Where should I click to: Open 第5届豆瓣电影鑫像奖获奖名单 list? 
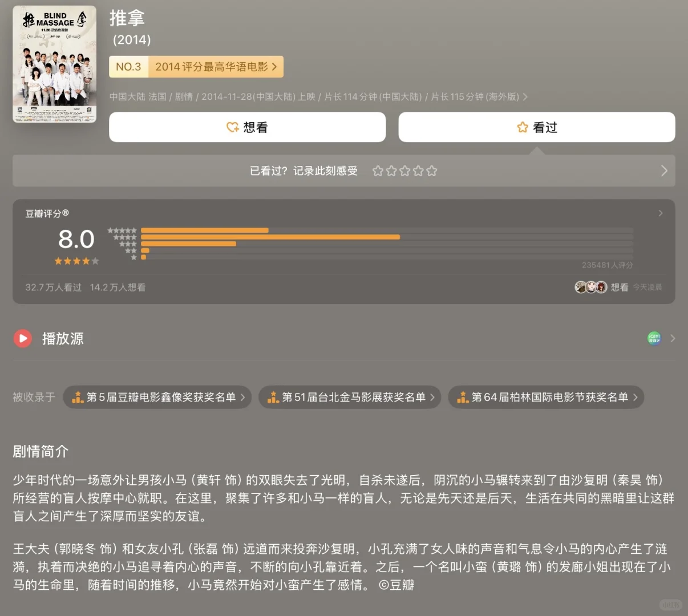point(157,397)
